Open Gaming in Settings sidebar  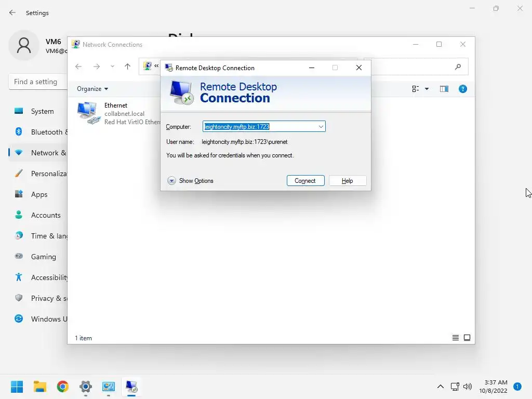point(38,257)
